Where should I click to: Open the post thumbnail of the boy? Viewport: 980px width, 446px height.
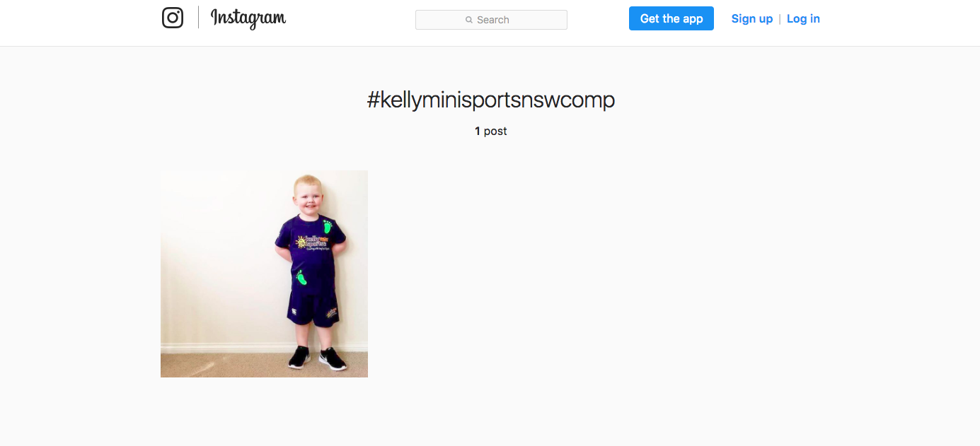click(264, 274)
